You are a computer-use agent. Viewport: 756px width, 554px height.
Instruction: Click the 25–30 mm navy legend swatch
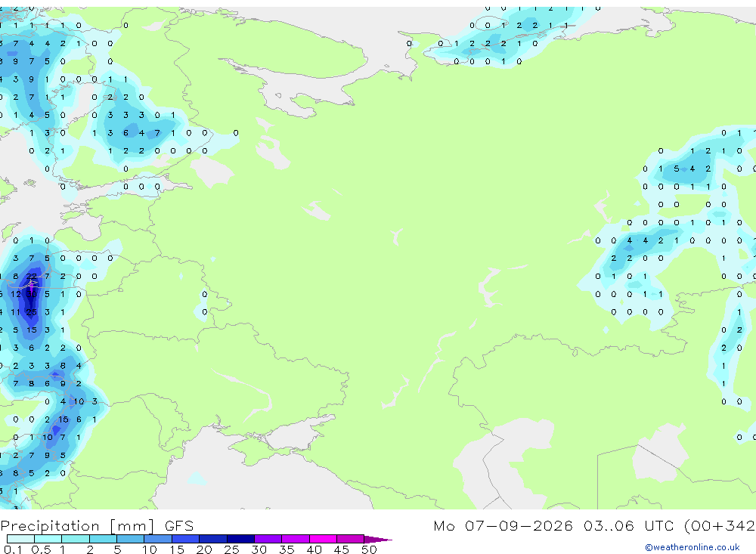click(x=240, y=539)
